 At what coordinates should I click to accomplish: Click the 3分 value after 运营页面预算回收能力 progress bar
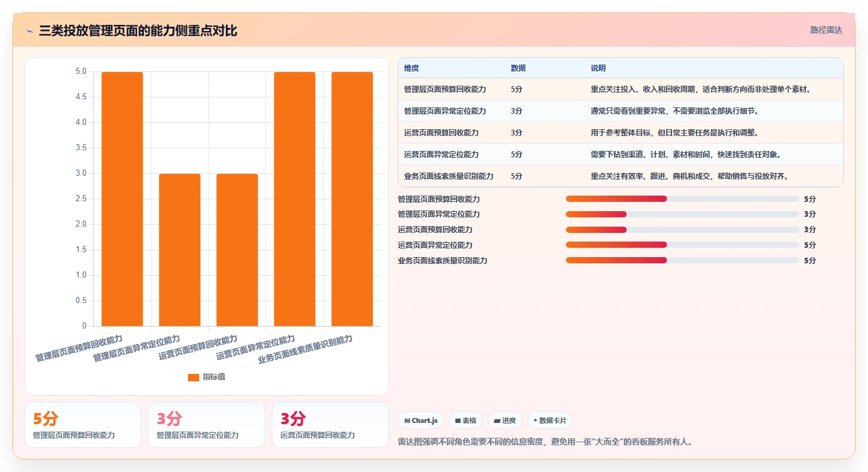pyautogui.click(x=810, y=230)
